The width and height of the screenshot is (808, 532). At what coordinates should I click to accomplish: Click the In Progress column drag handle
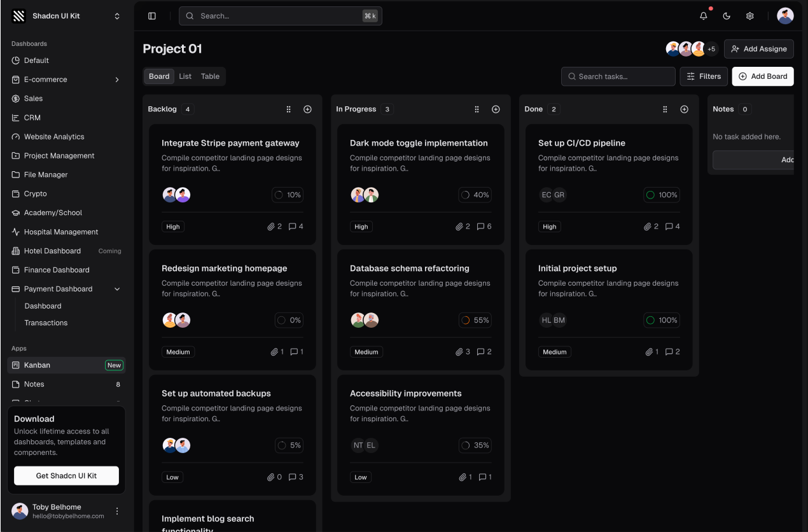coord(477,109)
